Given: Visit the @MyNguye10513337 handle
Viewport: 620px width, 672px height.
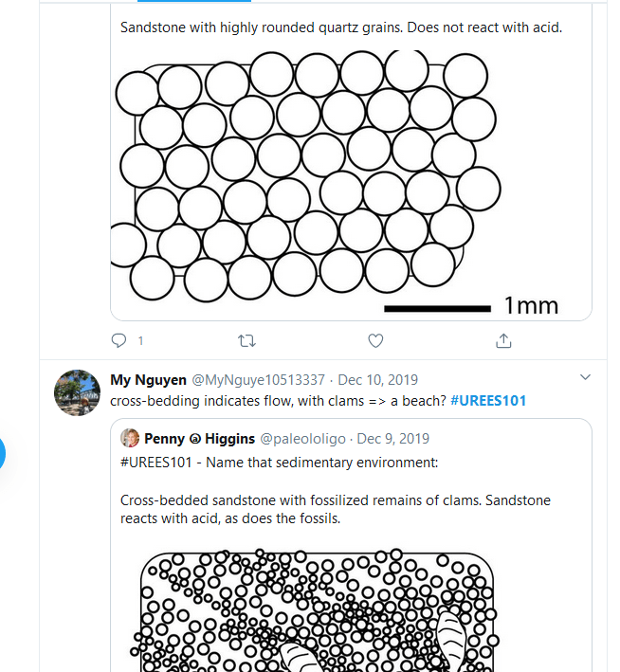Looking at the screenshot, I should [258, 380].
